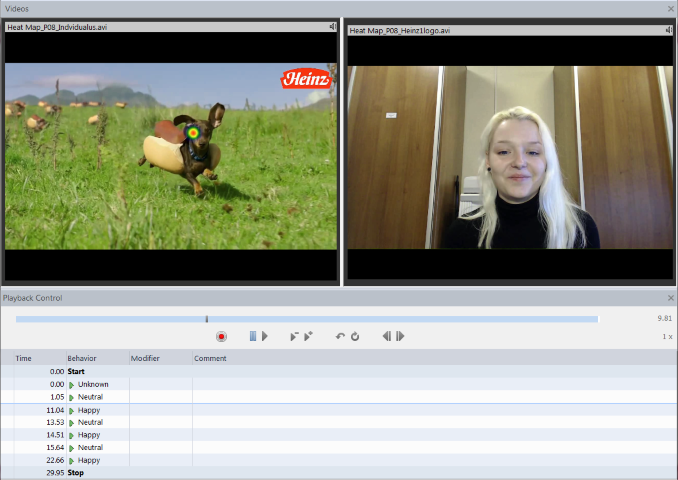The image size is (678, 480).
Task: Select the Happy row at 14.51
Action: (339, 435)
